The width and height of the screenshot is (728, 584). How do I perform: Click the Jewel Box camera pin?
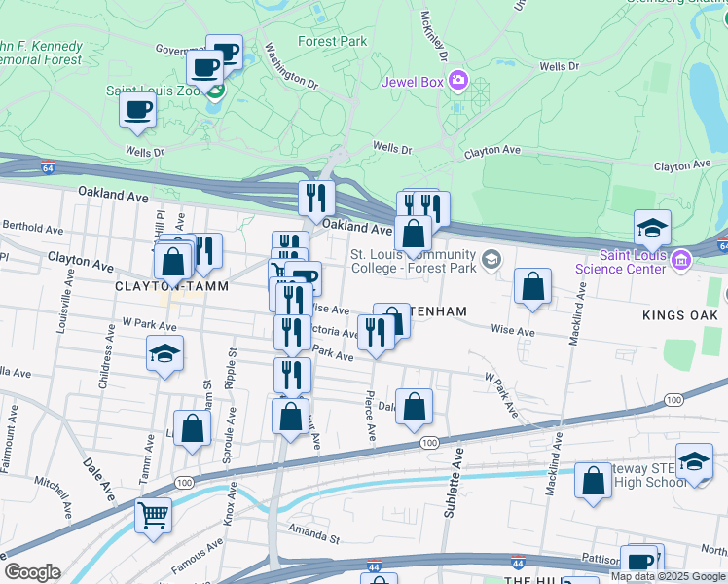pyautogui.click(x=458, y=81)
